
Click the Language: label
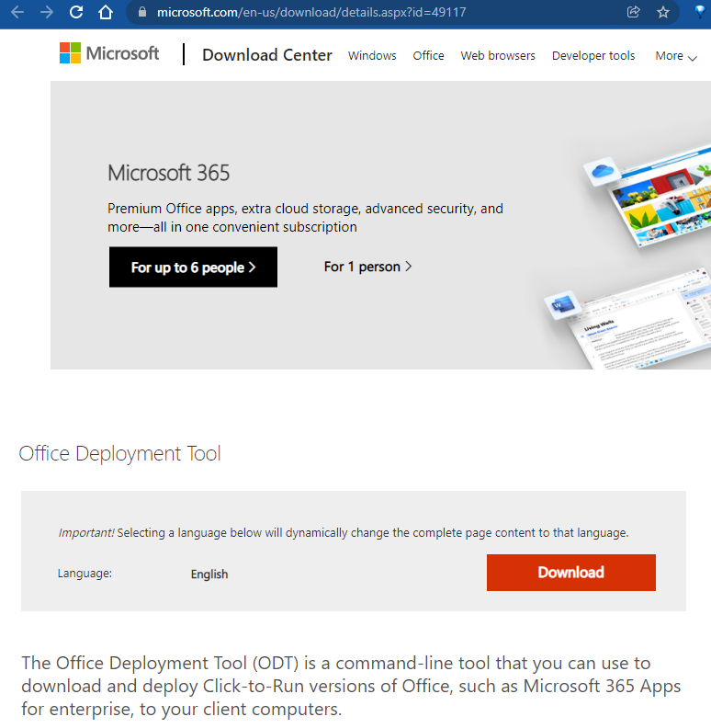(x=85, y=574)
